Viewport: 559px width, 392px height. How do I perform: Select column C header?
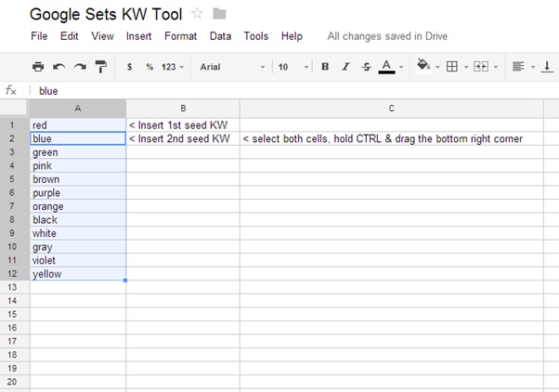click(x=392, y=109)
